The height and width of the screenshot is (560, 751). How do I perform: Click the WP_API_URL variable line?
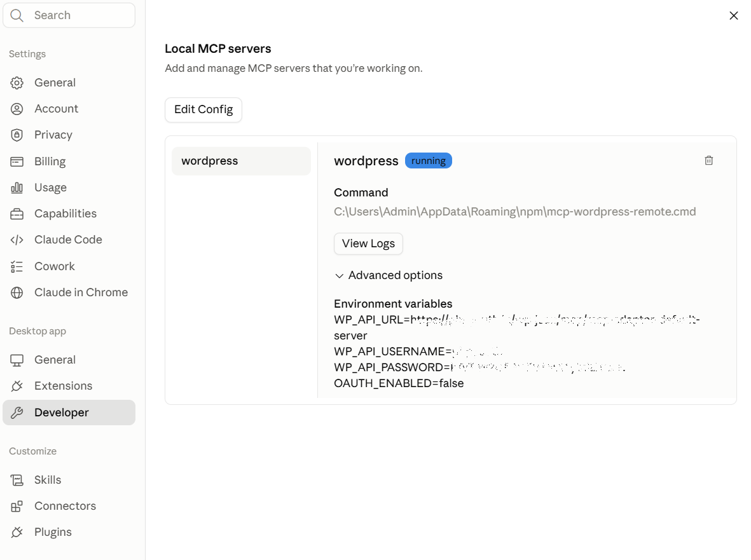pyautogui.click(x=517, y=327)
